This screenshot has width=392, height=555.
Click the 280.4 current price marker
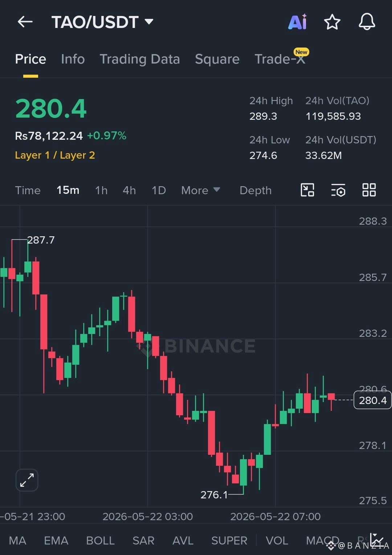(372, 400)
